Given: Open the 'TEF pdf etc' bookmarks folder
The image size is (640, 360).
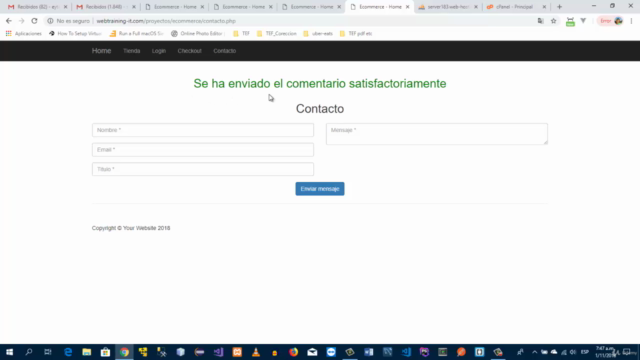Looking at the screenshot, I should pyautogui.click(x=356, y=33).
